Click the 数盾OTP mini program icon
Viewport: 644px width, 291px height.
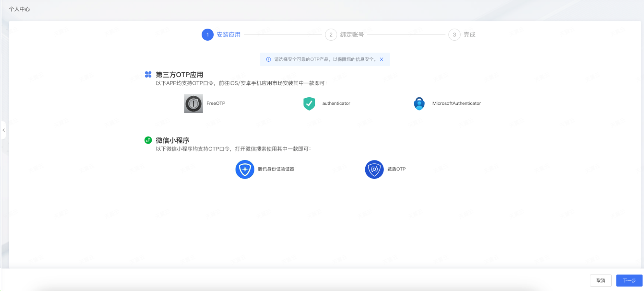tap(374, 169)
